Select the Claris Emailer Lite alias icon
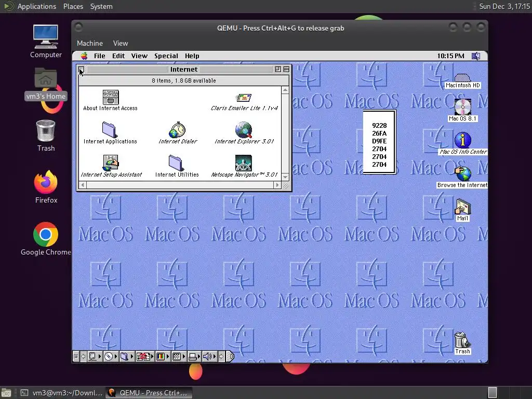This screenshot has width=532, height=399. 243,98
